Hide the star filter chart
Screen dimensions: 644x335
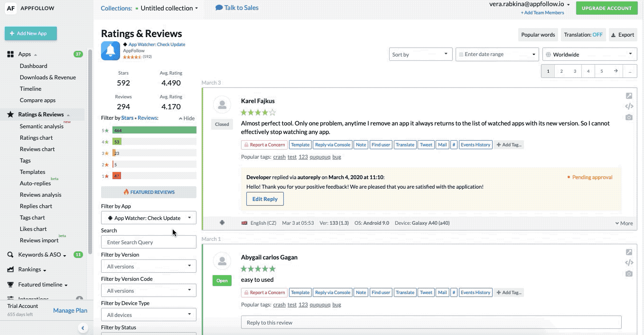(187, 118)
